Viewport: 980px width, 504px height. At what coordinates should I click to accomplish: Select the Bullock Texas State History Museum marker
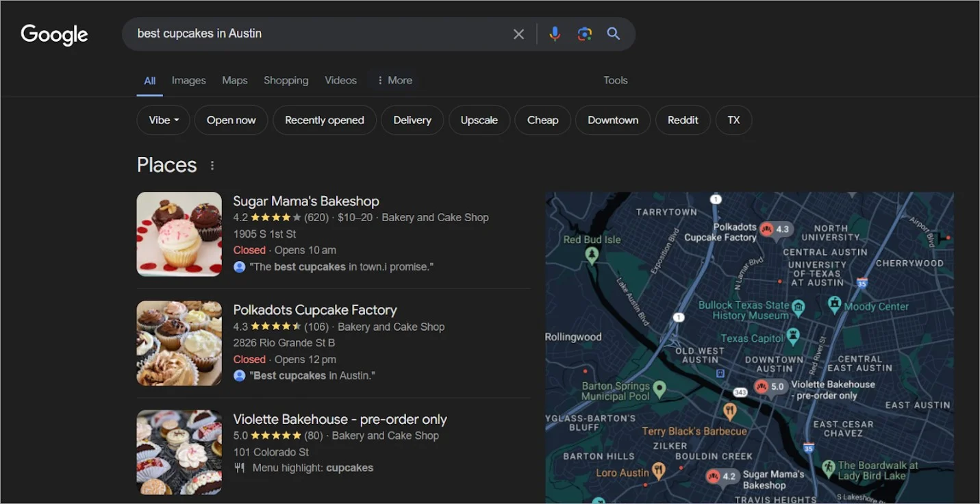pyautogui.click(x=799, y=309)
